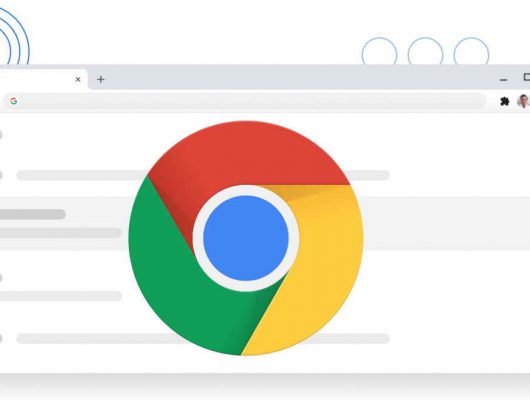This screenshot has width=530, height=400.
Task: Click the long placeholder bar at page bottom
Action: (x=203, y=338)
